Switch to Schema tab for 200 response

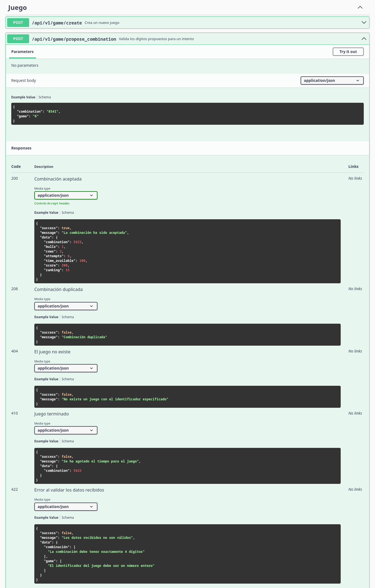[x=68, y=213]
